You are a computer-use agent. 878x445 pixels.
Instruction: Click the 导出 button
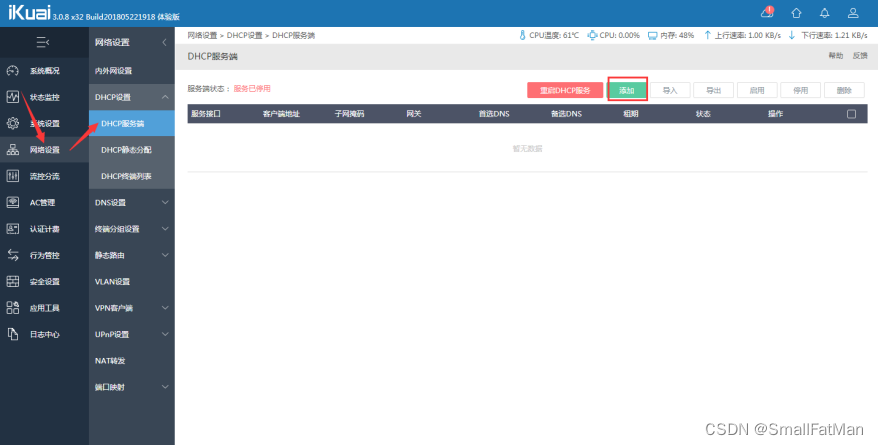coord(713,90)
